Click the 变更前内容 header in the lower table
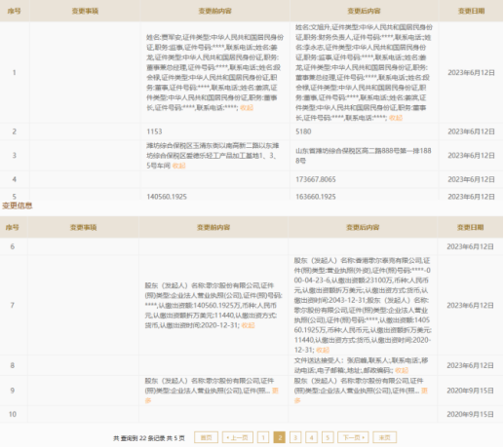The width and height of the screenshot is (504, 448). (x=213, y=227)
